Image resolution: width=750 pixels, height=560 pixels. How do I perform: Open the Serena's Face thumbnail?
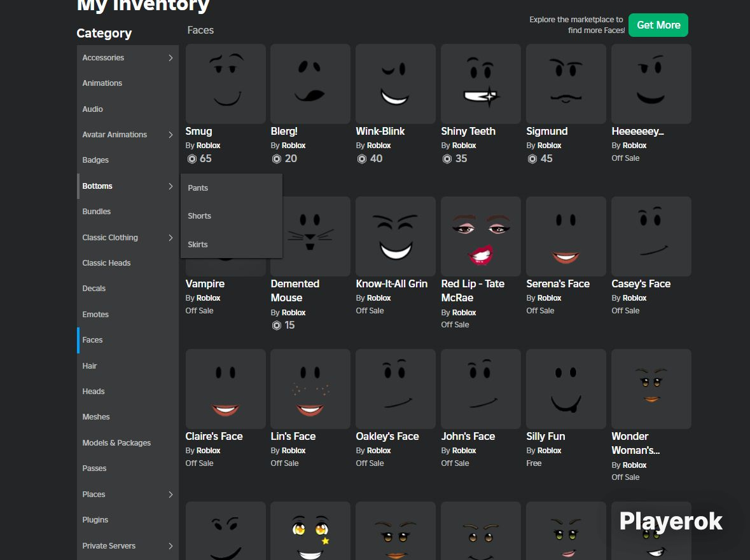tap(566, 236)
